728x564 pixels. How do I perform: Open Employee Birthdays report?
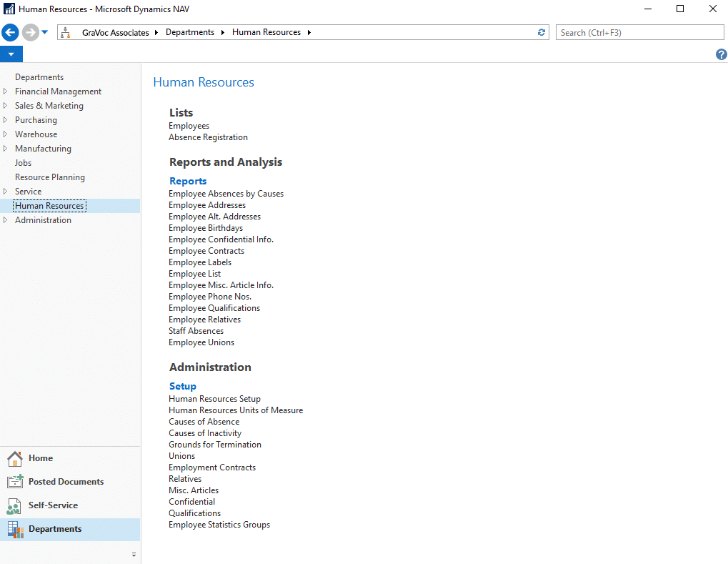(x=206, y=228)
